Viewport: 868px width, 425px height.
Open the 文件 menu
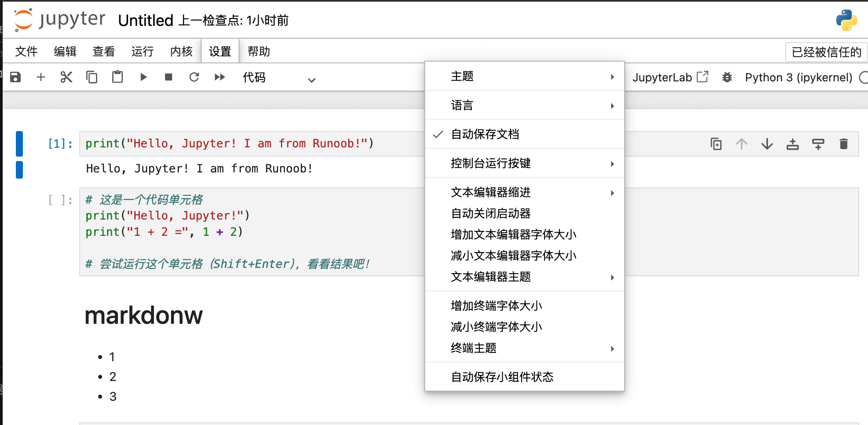pos(26,51)
